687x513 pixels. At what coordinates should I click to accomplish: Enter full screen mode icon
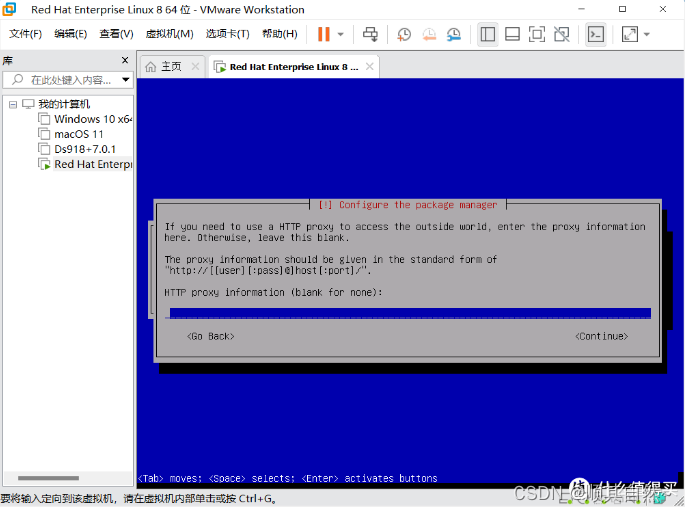pos(537,34)
